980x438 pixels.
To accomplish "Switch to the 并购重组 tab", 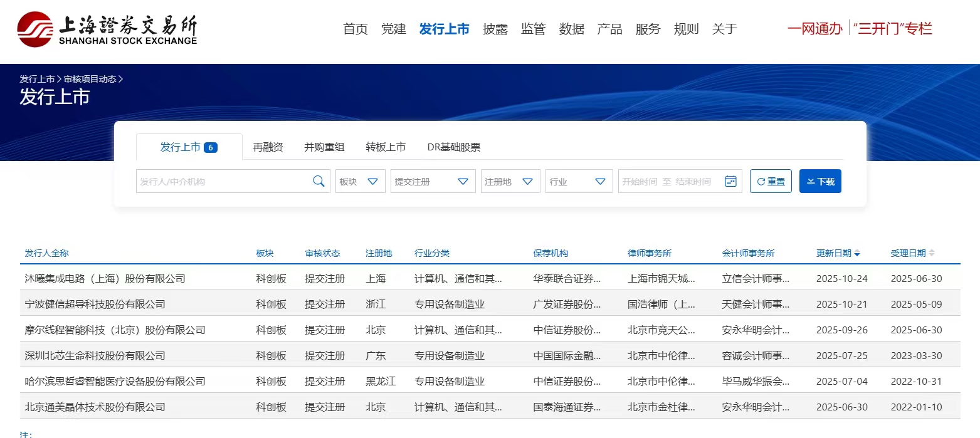I will (325, 147).
